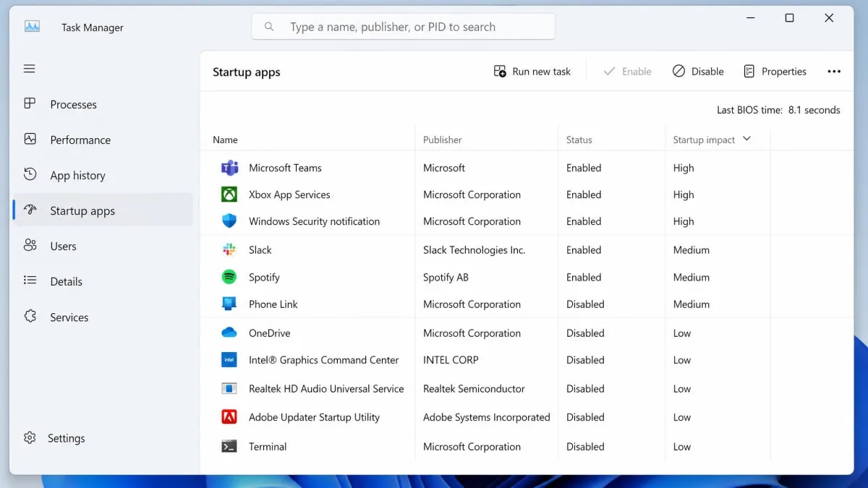Open App history page
Image resolution: width=868 pixels, height=488 pixels.
click(x=103, y=175)
